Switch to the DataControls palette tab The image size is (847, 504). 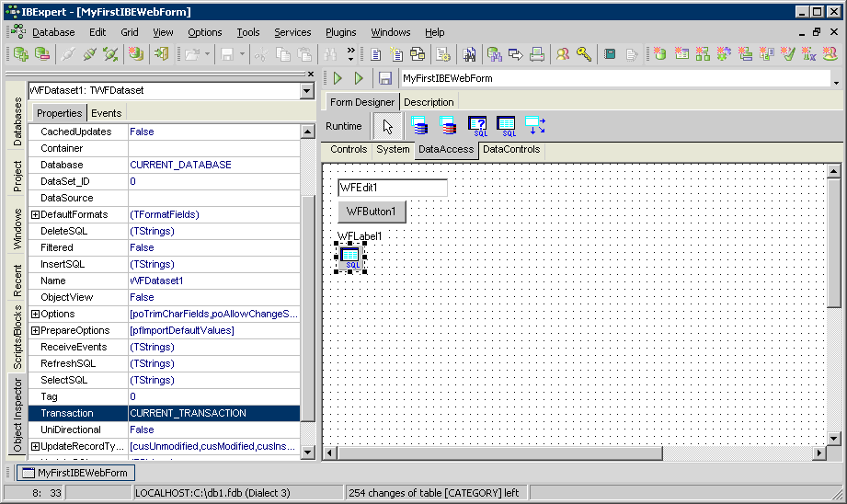pos(511,149)
